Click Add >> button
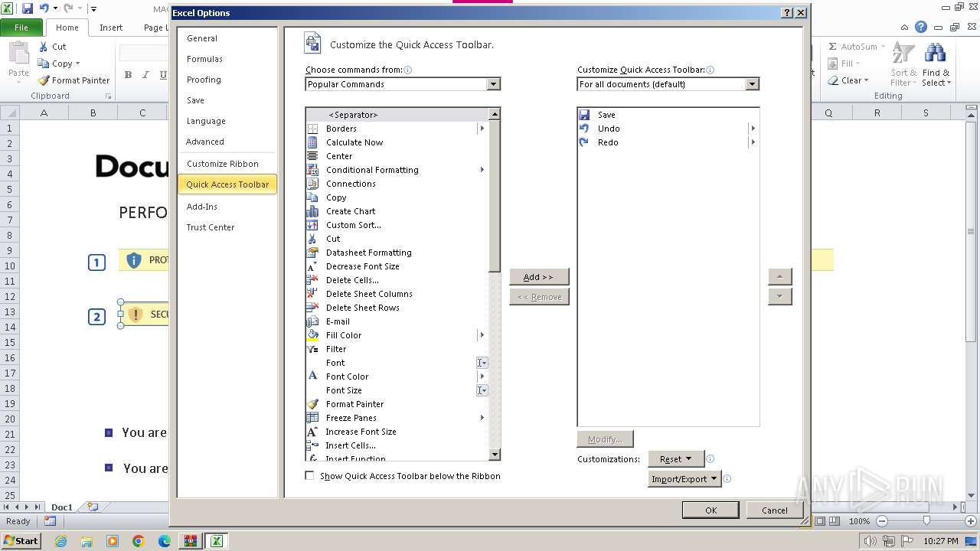980x551 pixels. tap(539, 277)
